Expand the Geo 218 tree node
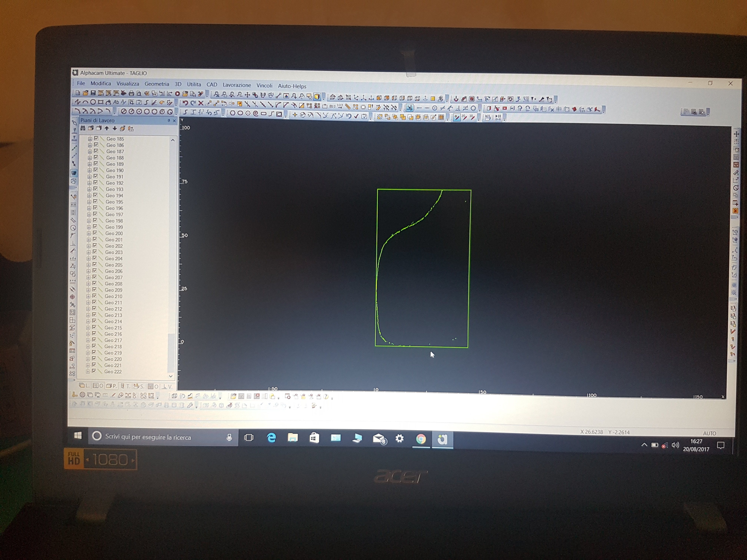 point(88,346)
